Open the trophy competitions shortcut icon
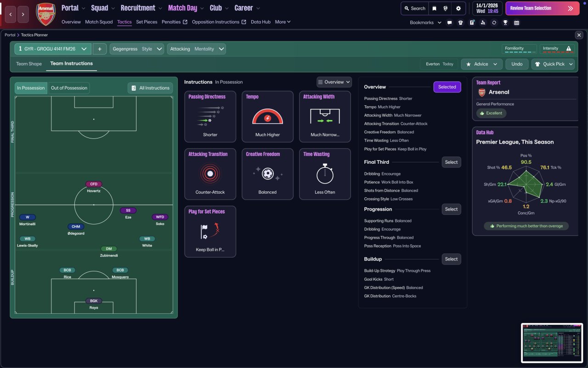588x368 pixels. (x=505, y=23)
